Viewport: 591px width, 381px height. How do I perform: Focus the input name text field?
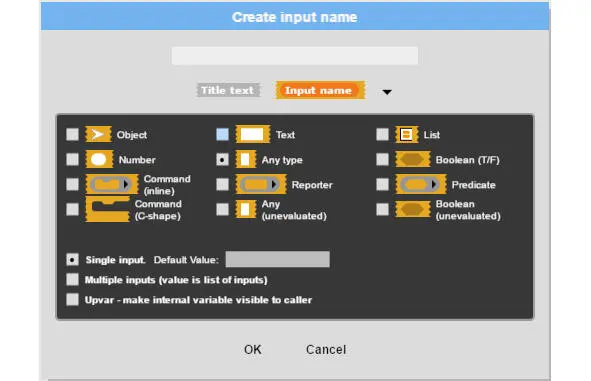295,56
